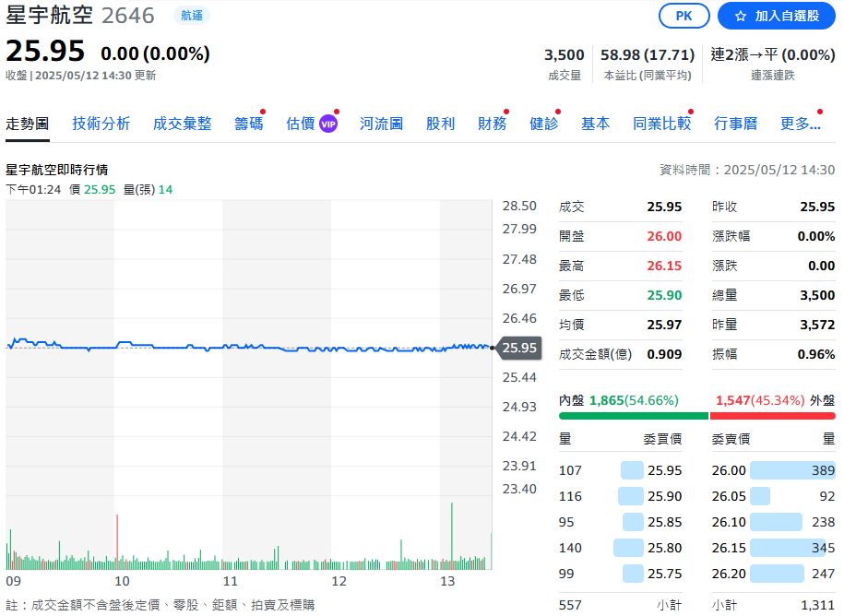Viewport: 844px width, 616px height.
Task: Click the 最低 value 25.90
Action: pos(664,295)
